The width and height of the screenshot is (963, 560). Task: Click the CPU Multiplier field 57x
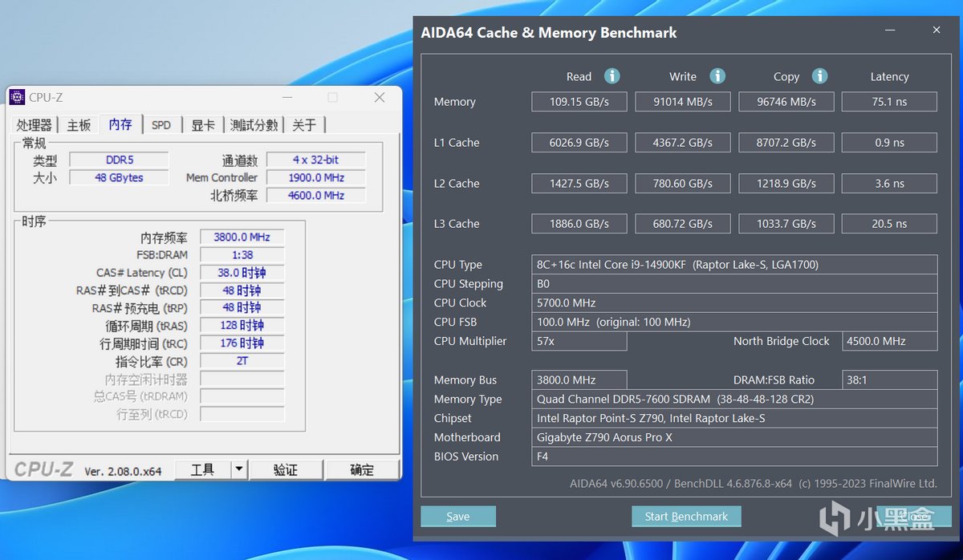tap(579, 341)
